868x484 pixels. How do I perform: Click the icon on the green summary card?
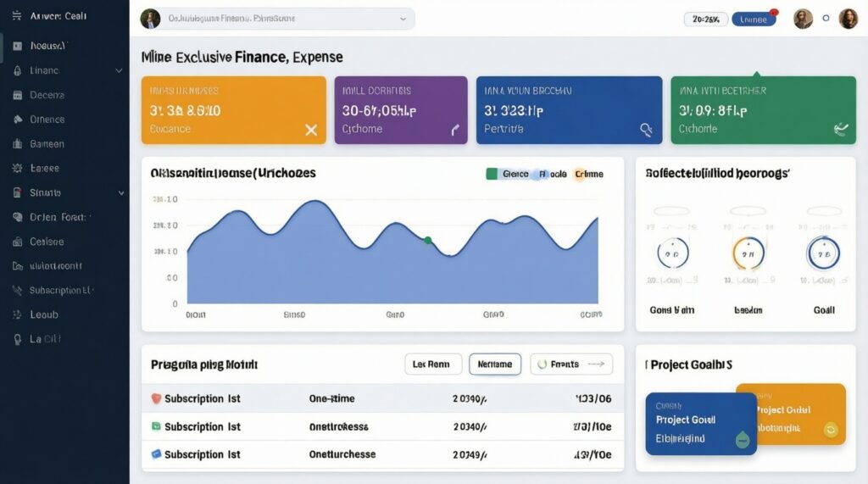point(840,129)
